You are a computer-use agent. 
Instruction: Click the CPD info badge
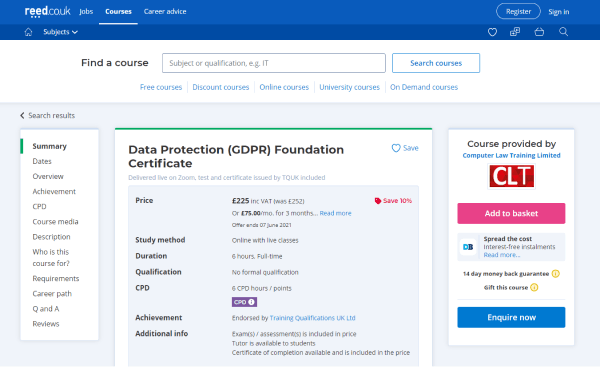click(x=244, y=302)
